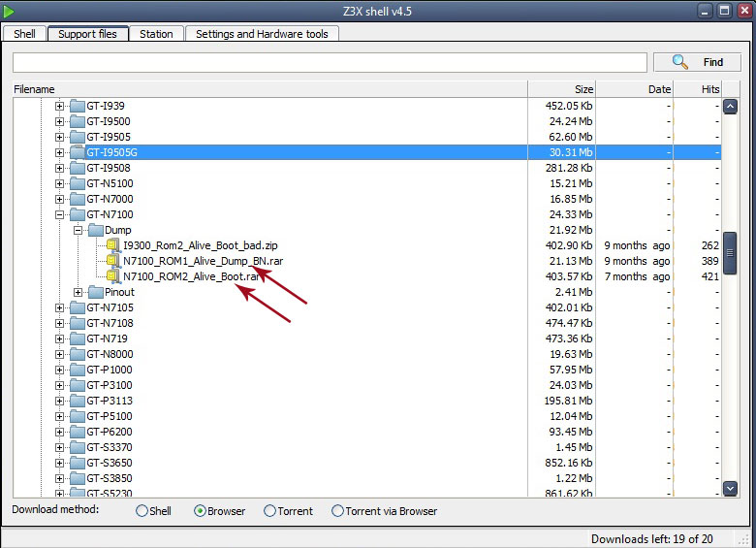Viewport: 756px width, 548px height.
Task: Click the I9300_Rom2_Alive_Boot_bad.zip archive icon
Action: pos(112,245)
